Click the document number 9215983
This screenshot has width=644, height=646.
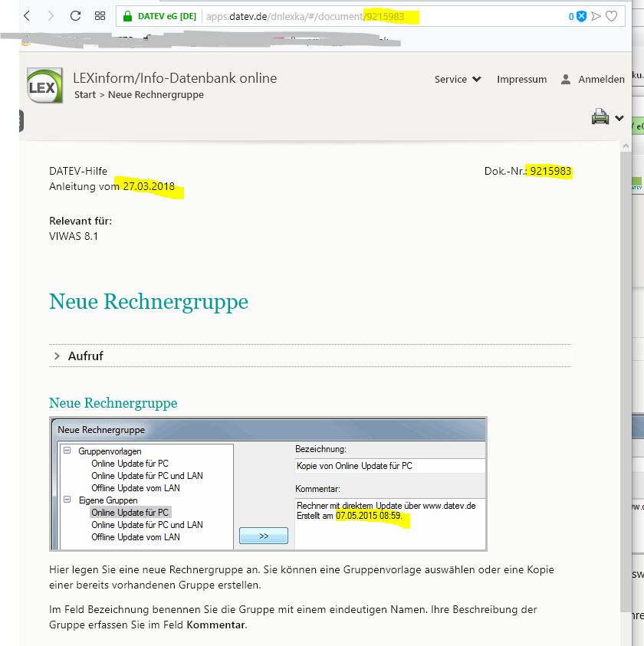tap(550, 171)
